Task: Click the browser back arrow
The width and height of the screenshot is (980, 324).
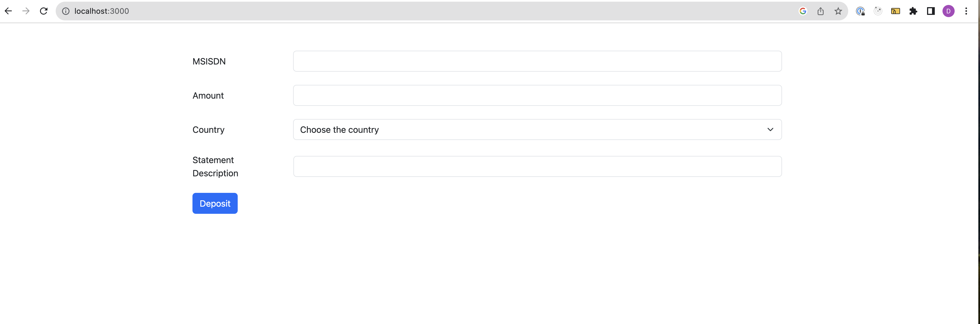Action: click(x=8, y=11)
